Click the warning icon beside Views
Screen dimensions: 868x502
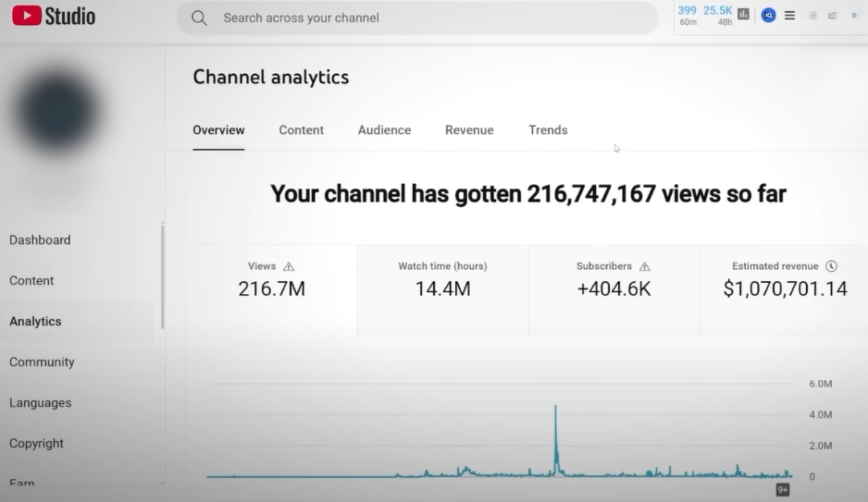pyautogui.click(x=289, y=267)
